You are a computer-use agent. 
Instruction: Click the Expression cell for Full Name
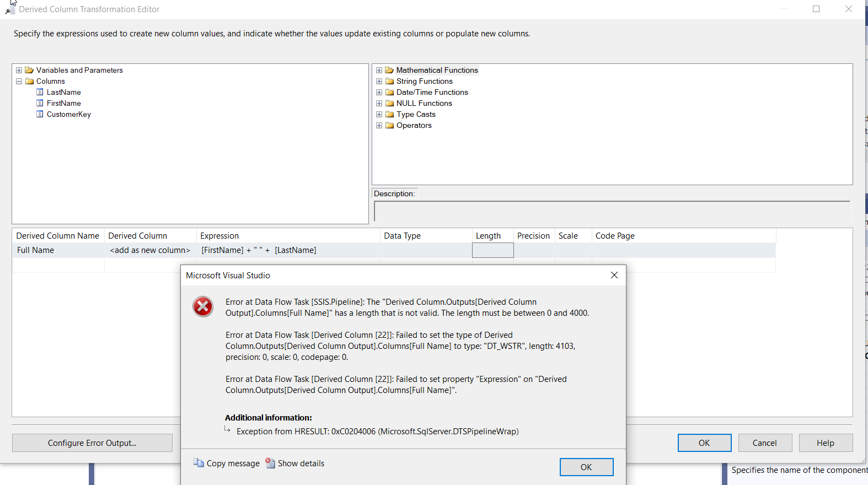288,250
